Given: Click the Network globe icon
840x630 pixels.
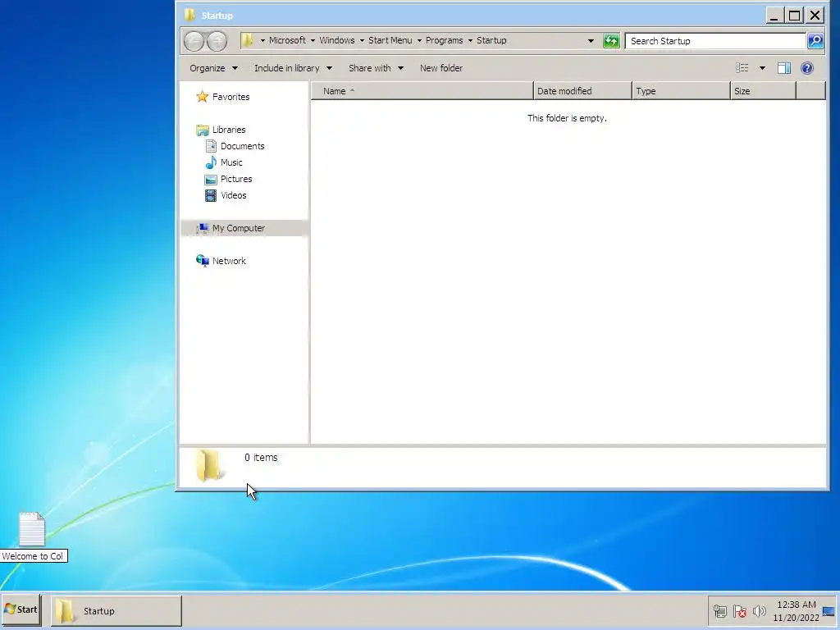Looking at the screenshot, I should click(x=203, y=261).
